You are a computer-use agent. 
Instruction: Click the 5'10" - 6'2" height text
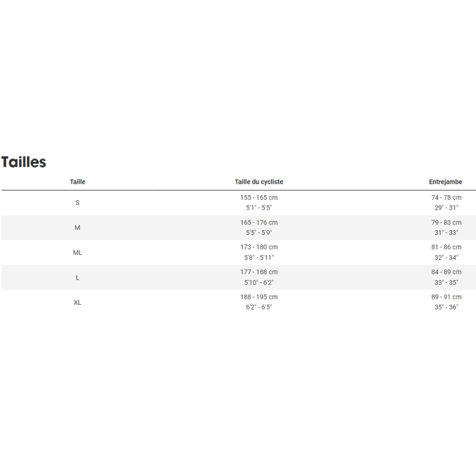tap(259, 283)
